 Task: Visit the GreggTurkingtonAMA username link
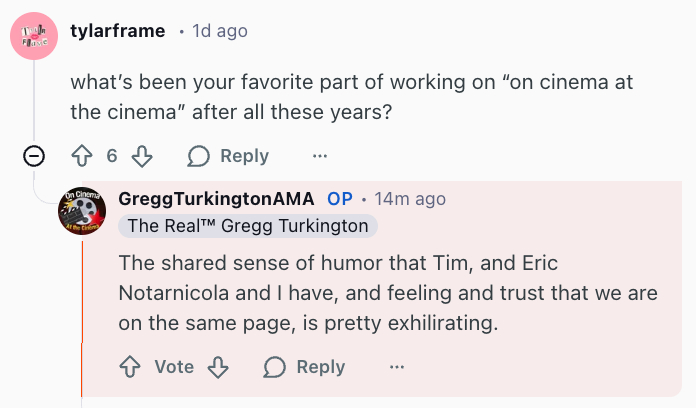(216, 199)
